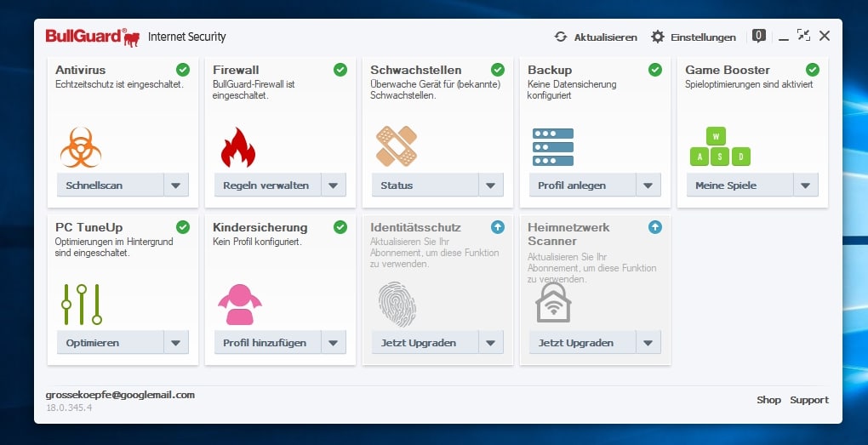This screenshot has width=868, height=445.
Task: Expand the Profil anlegen dropdown arrow
Action: pos(648,185)
